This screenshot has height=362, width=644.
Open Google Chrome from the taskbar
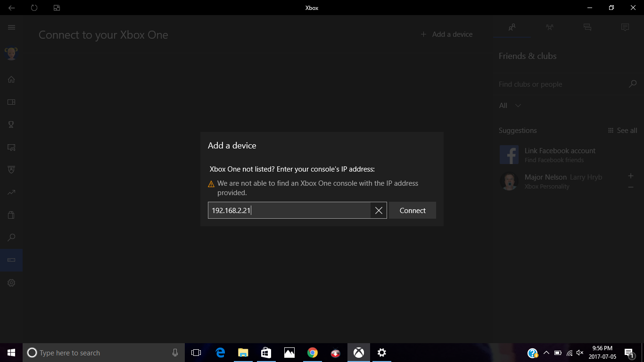click(x=312, y=353)
